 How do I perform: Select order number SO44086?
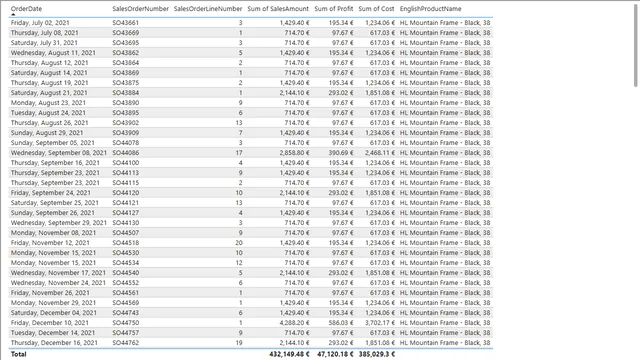tap(126, 153)
